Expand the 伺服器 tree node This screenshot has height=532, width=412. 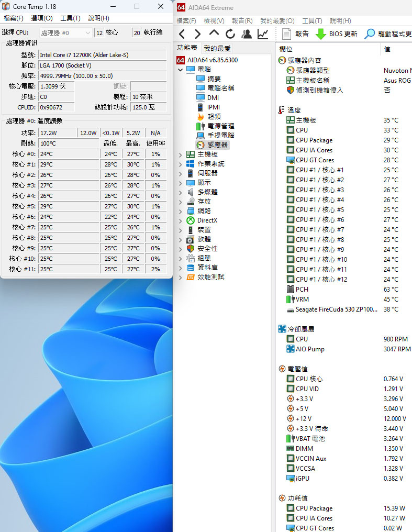tap(180, 173)
